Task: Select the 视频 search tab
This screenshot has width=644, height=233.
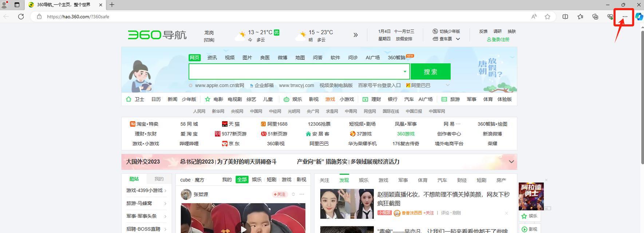Action: [230, 58]
